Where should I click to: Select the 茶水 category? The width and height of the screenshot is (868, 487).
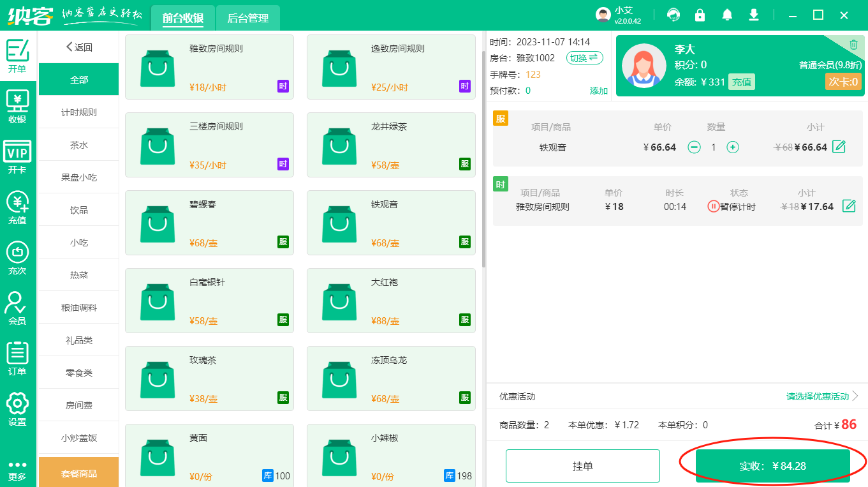pos(79,145)
